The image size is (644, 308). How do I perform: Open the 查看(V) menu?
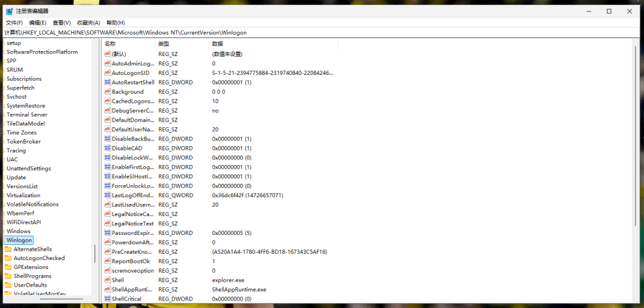(62, 23)
